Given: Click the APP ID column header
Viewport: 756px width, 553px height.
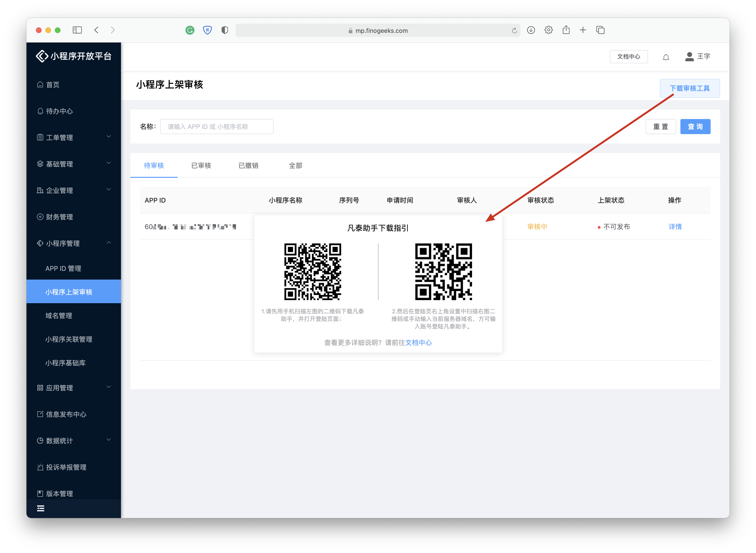Looking at the screenshot, I should [x=155, y=200].
